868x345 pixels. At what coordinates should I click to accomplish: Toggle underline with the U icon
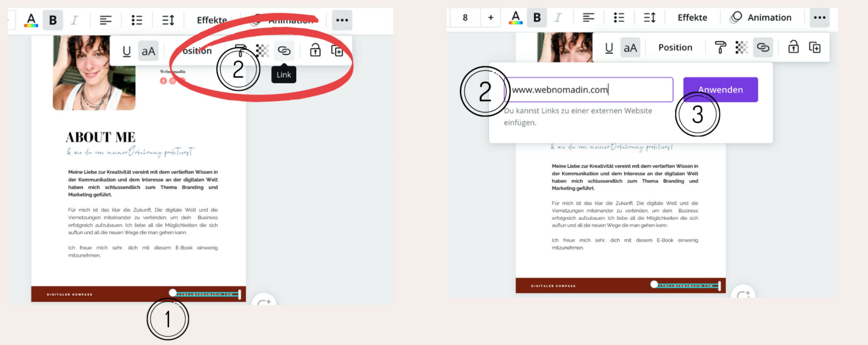tap(609, 47)
